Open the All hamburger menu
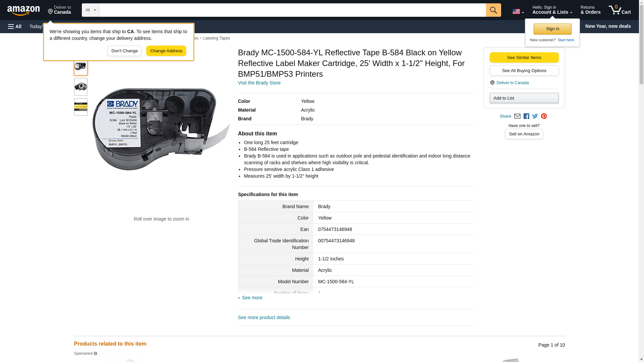The height and width of the screenshot is (362, 644). click(x=15, y=26)
